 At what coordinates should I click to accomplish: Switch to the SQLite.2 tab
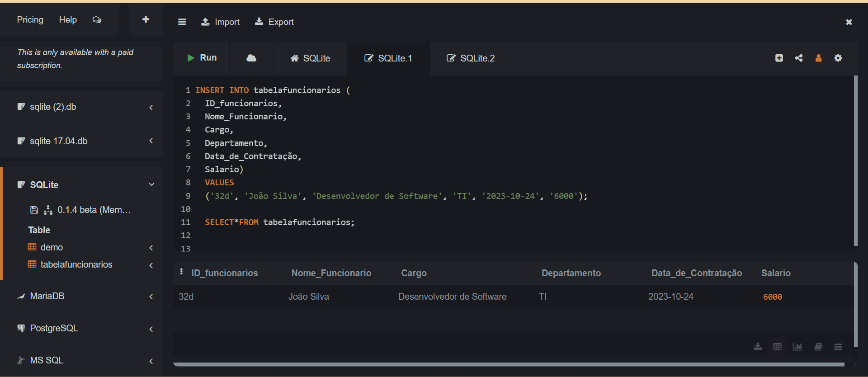pos(471,58)
